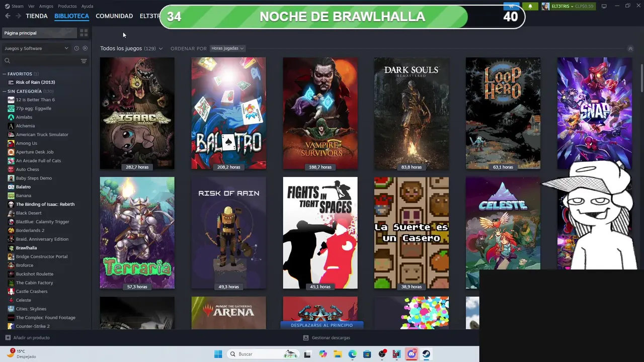Open the Amigos menu
Viewport: 644px width, 362px height.
[46, 7]
